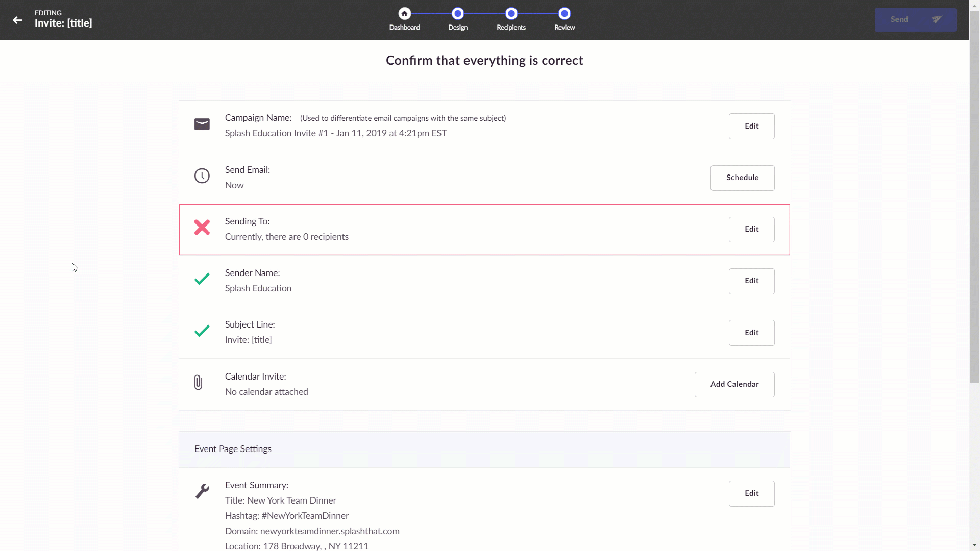The width and height of the screenshot is (980, 551).
Task: Click the paperclip Calendar Invite icon
Action: coord(198,383)
